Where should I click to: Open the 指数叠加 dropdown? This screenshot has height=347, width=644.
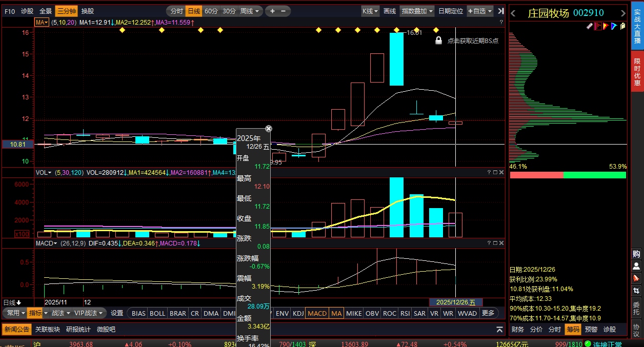[x=417, y=11]
